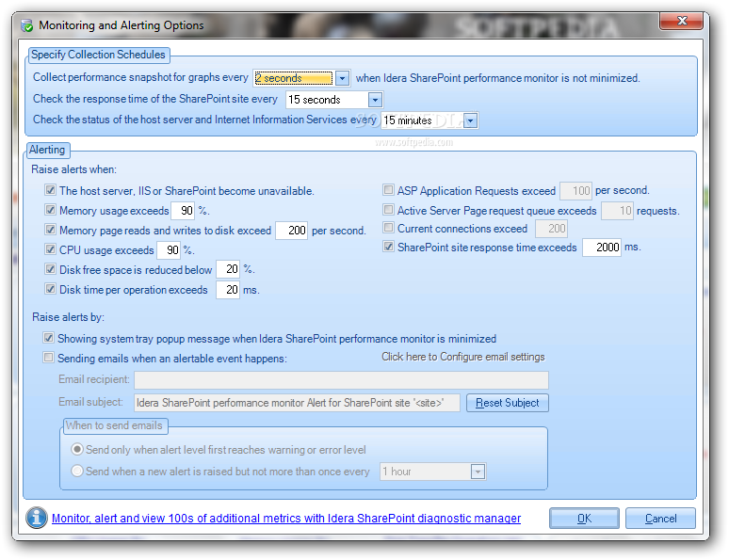This screenshot has width=729, height=560.
Task: Click the memory page reads 200 field
Action: (x=292, y=231)
